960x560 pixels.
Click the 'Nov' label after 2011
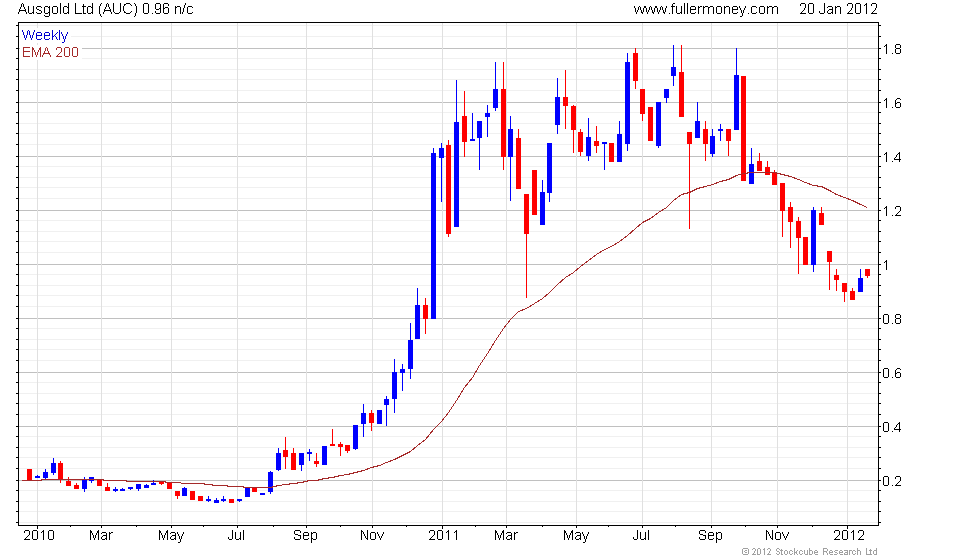[776, 536]
